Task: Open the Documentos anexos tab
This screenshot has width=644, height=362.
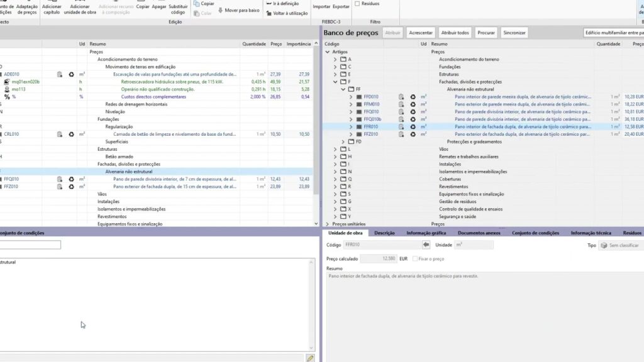Action: [479, 233]
